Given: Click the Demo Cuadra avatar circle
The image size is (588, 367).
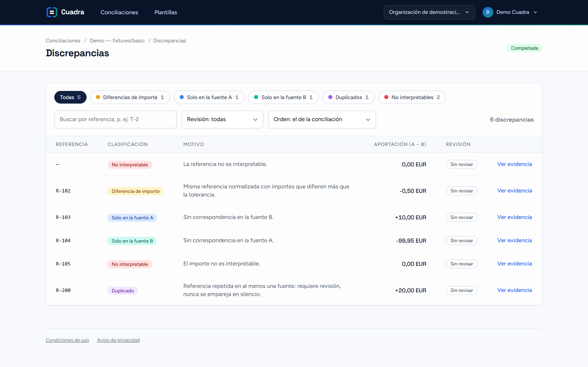Looking at the screenshot, I should (488, 12).
